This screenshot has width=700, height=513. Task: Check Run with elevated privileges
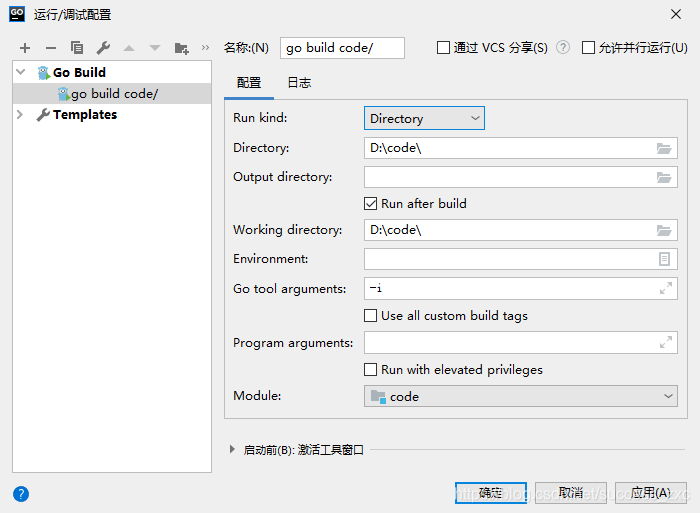coord(371,370)
